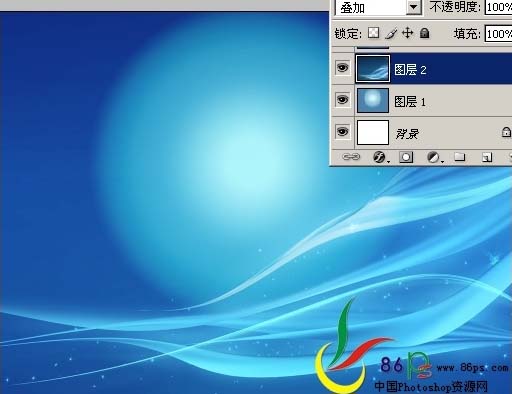
Task: Click the 不透明度 opacity value field
Action: click(499, 7)
